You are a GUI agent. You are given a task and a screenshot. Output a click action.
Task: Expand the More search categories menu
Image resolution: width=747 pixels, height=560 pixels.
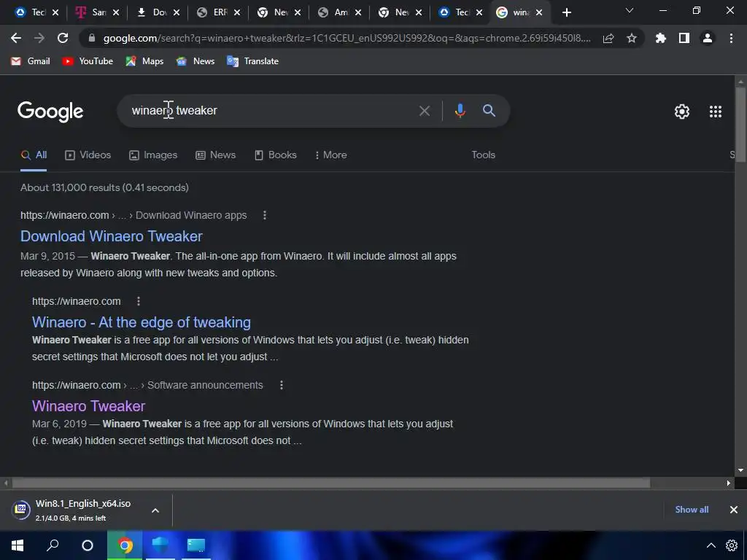point(330,155)
